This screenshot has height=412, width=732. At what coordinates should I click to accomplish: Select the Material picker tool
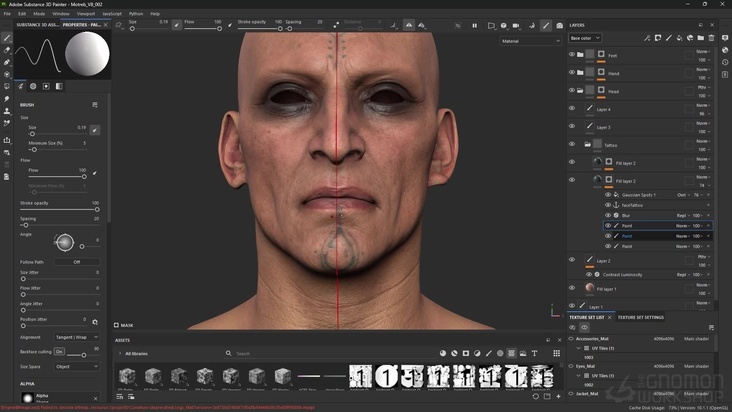coord(7,123)
